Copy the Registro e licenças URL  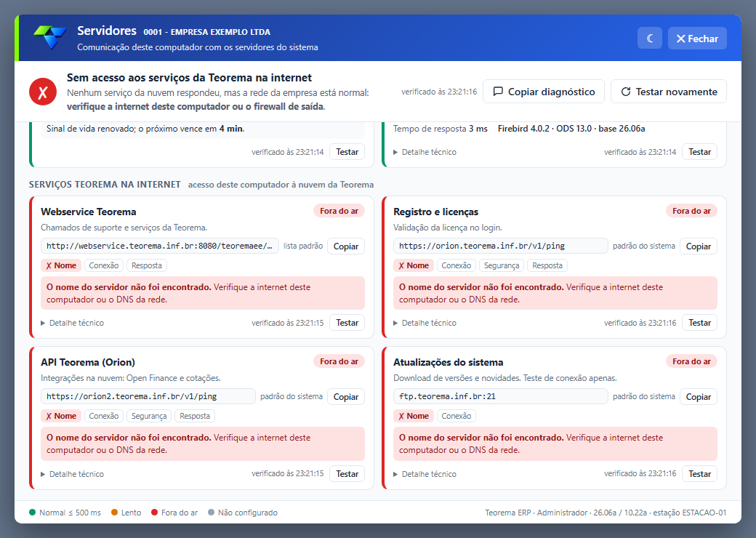coord(699,246)
